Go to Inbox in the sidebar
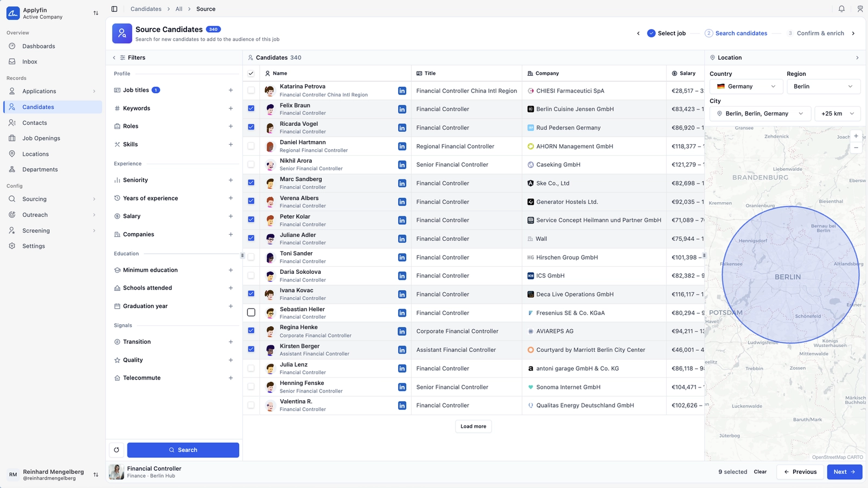This screenshot has height=488, width=868. pos(53,62)
